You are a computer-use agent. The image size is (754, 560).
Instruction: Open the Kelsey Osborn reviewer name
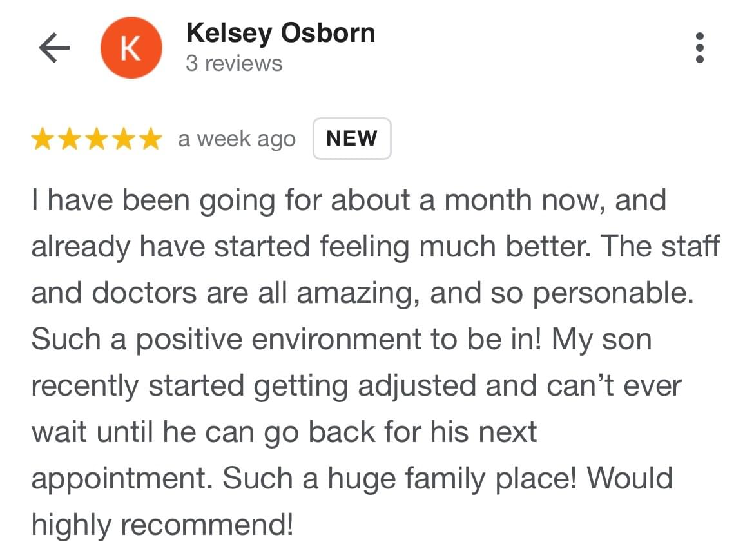click(x=280, y=33)
